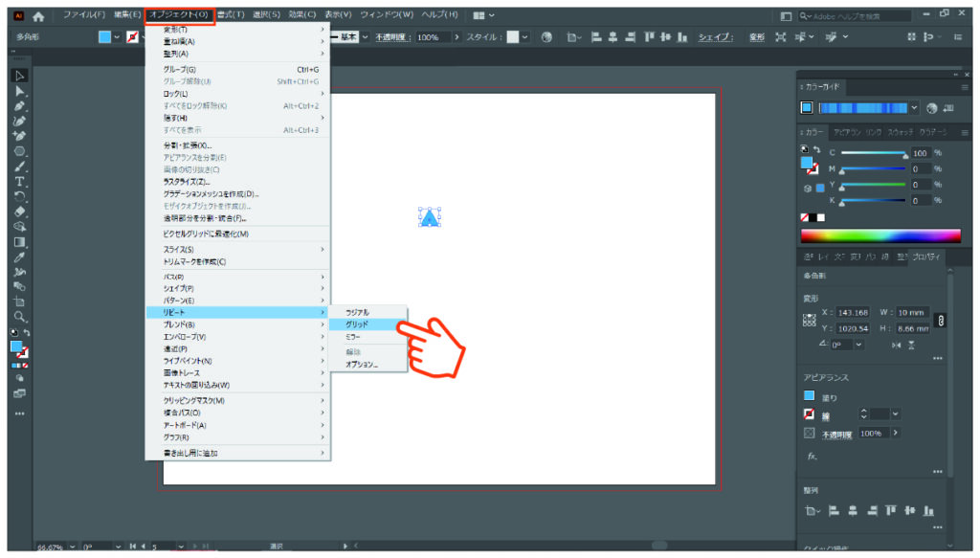
Task: Choose グリッド in the リピート submenu
Action: pos(368,324)
